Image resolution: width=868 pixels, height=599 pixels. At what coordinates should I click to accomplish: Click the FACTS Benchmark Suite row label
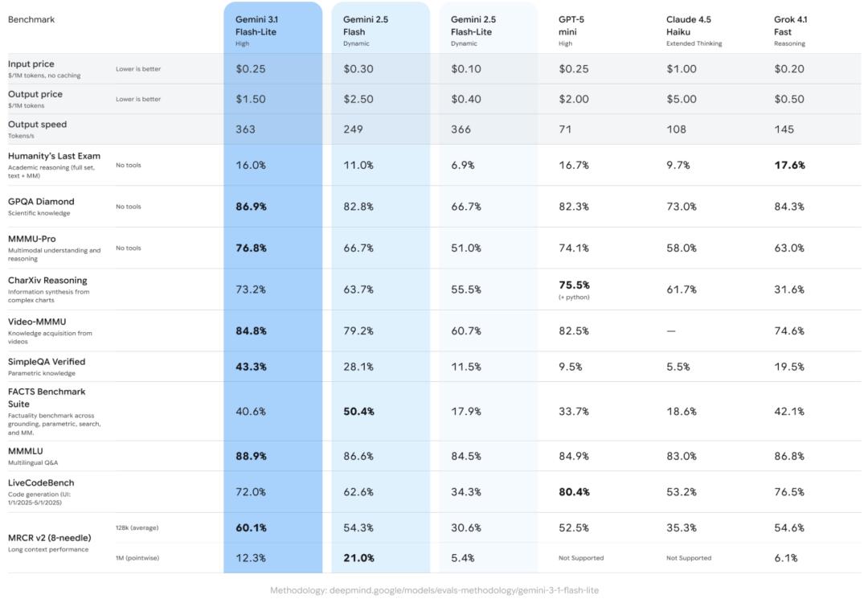(x=47, y=398)
